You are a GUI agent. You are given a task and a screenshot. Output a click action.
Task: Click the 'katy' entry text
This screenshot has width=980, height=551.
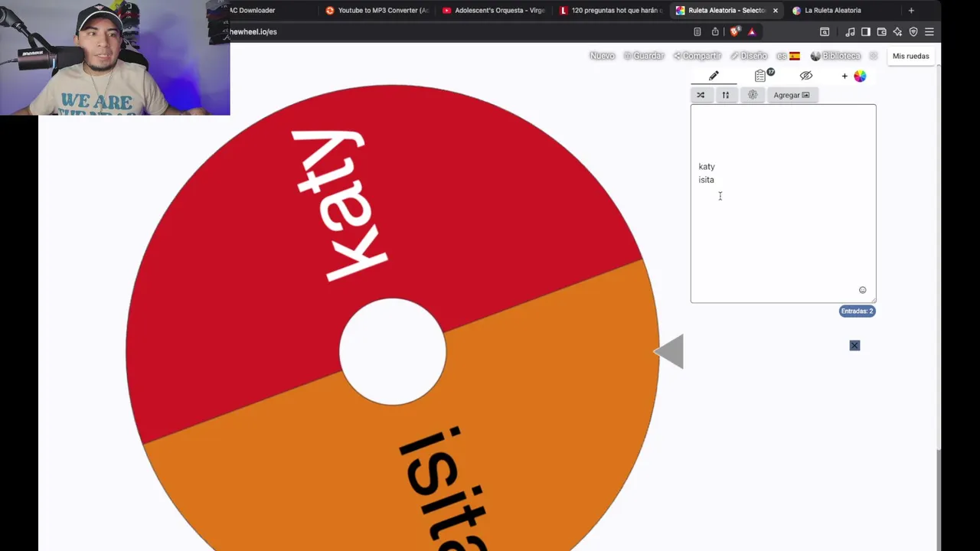(x=707, y=166)
